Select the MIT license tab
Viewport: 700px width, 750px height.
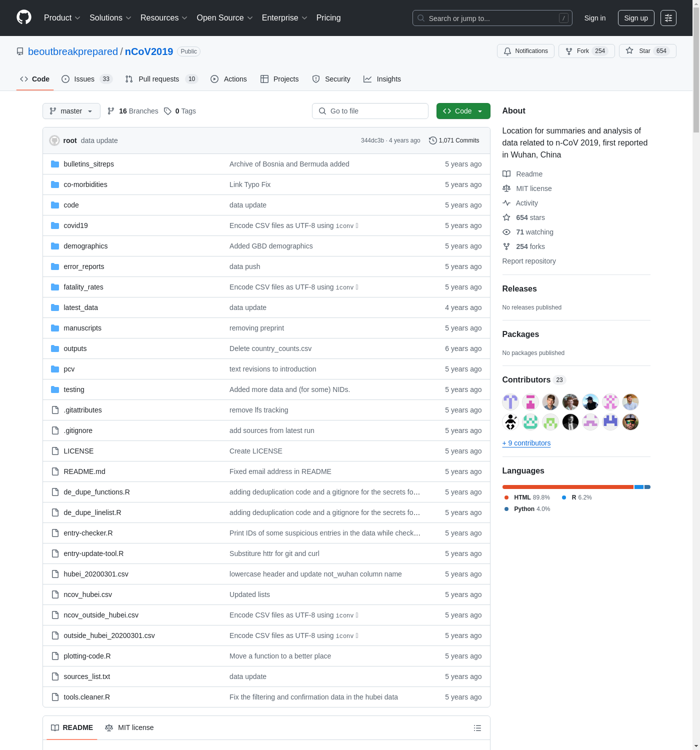click(129, 727)
